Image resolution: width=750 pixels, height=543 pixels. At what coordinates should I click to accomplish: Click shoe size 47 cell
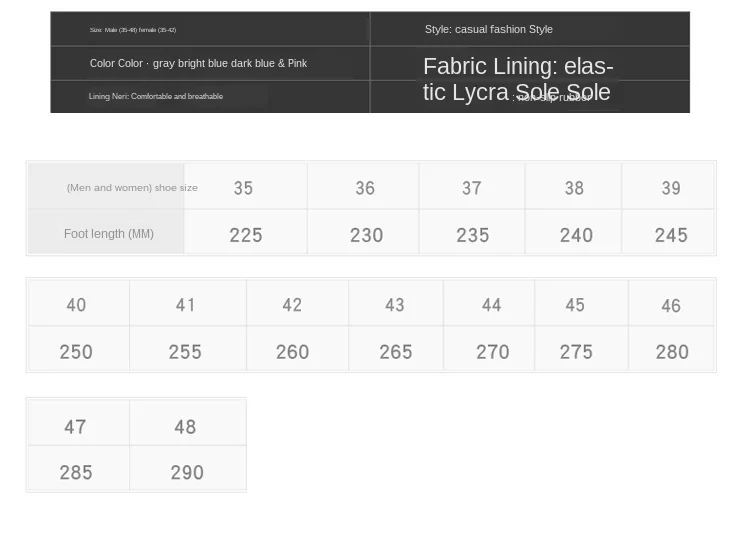[75, 426]
